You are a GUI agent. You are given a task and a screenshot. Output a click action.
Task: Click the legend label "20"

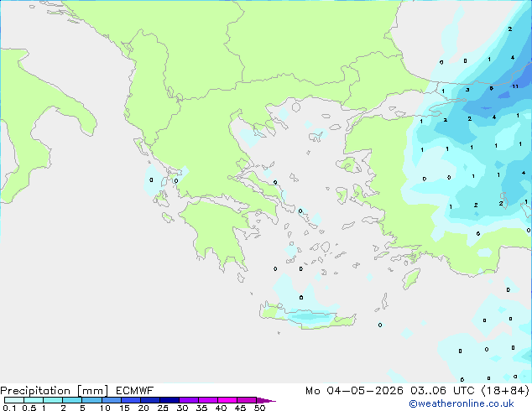143,408
